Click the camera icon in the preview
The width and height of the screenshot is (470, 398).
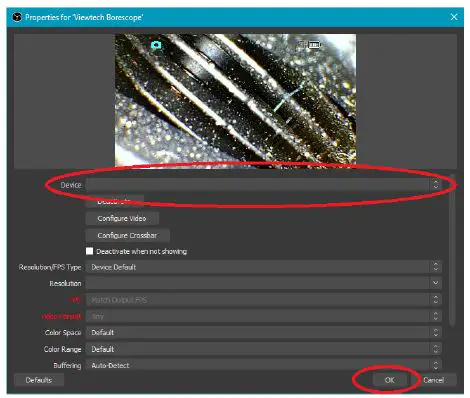156,45
